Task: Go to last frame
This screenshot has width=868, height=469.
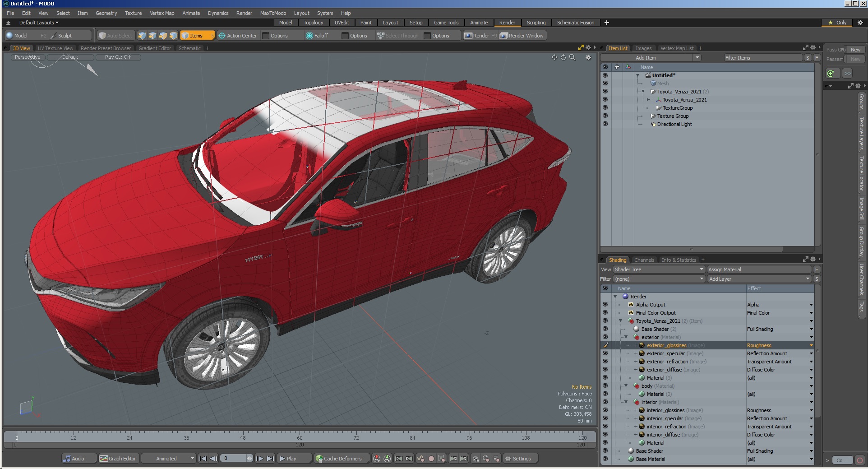Action: click(270, 459)
